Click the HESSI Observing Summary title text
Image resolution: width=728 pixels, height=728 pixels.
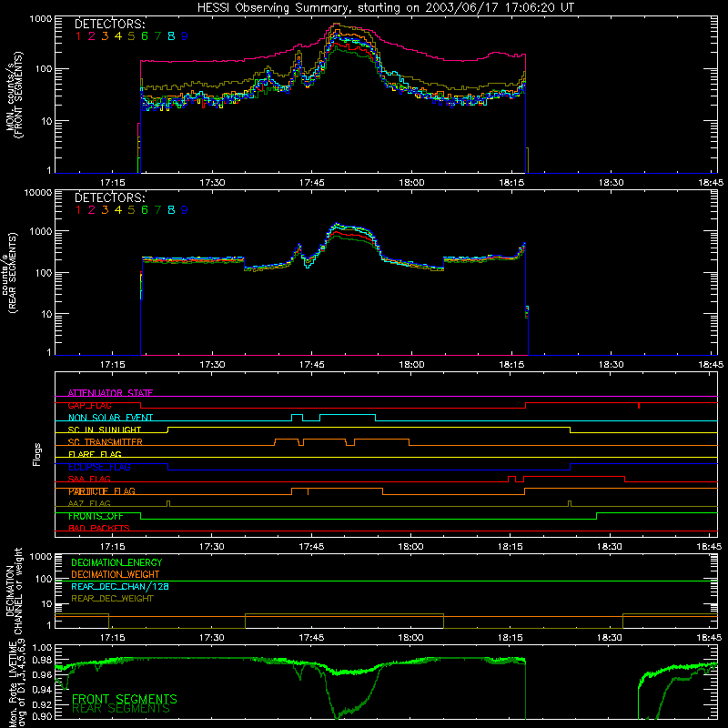[x=385, y=7]
